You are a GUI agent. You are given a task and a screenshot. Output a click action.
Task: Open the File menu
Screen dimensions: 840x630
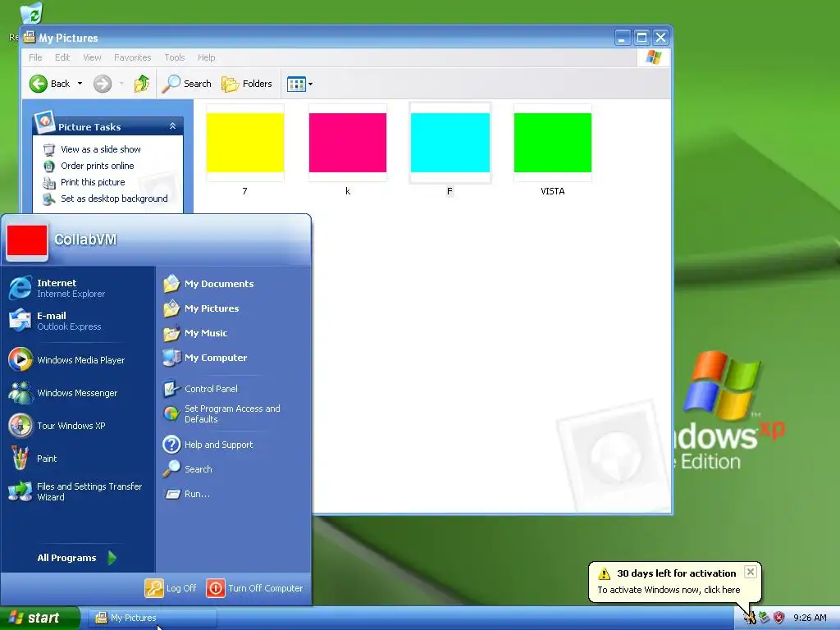coord(35,57)
